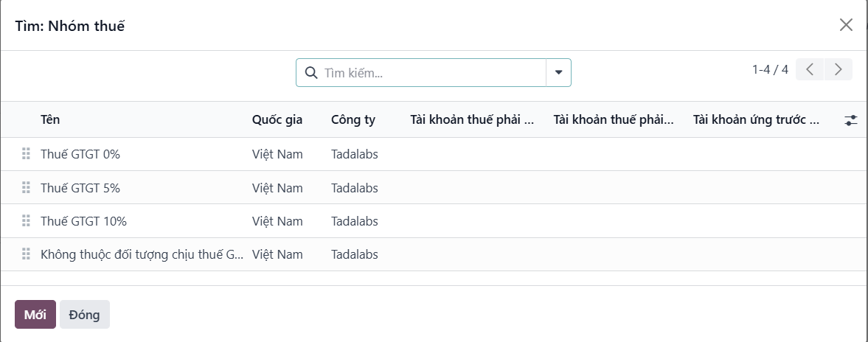Click the magnifier search icon

(x=311, y=73)
